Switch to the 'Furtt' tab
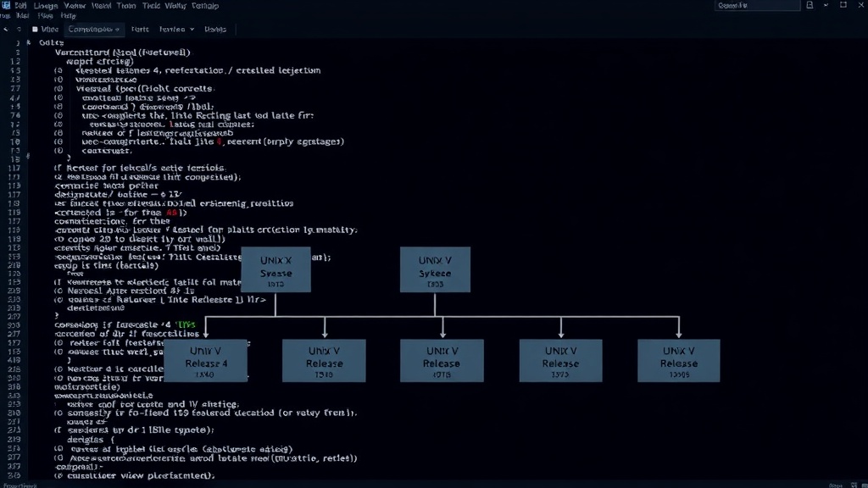 click(140, 30)
